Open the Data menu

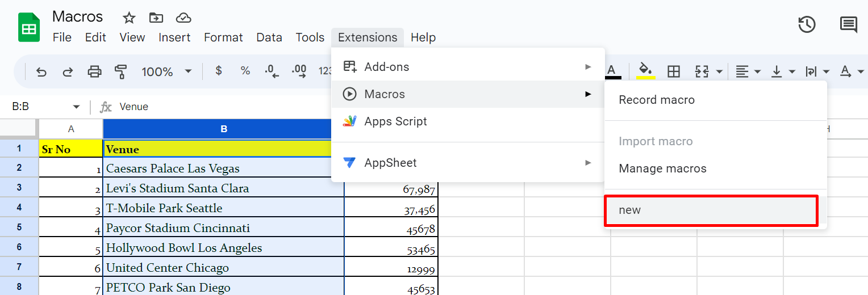pos(269,37)
